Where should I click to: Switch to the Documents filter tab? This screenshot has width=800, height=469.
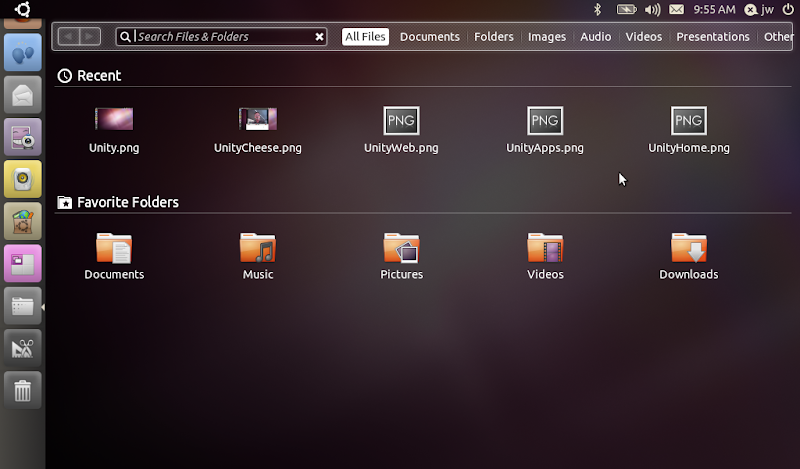430,37
